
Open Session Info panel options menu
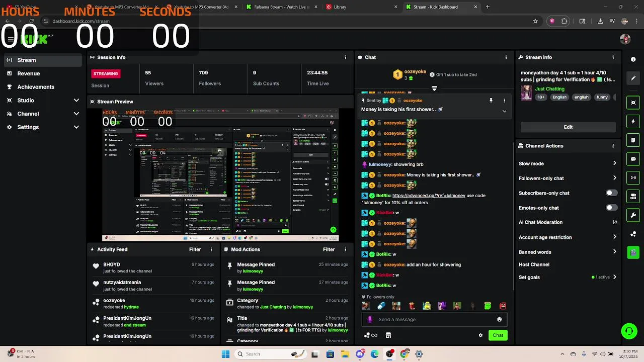(x=345, y=57)
